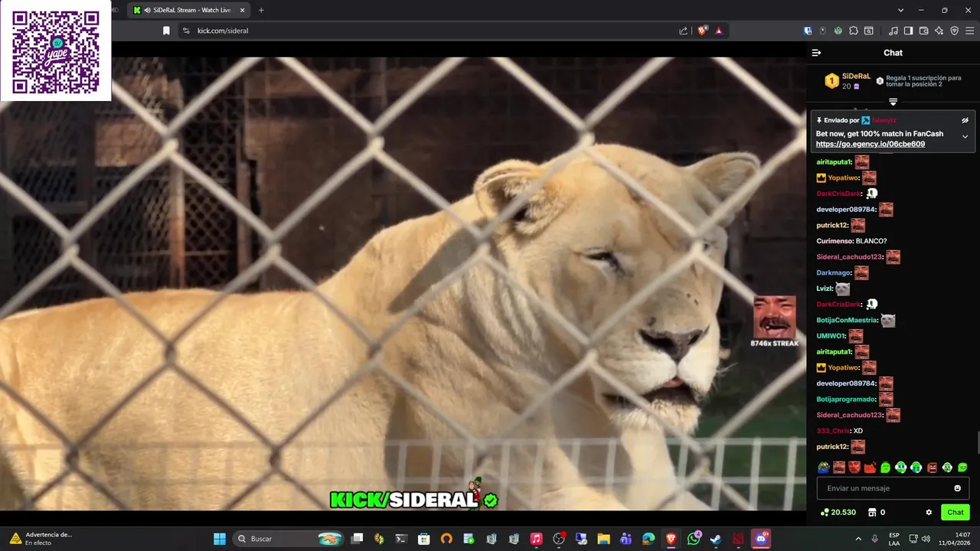The height and width of the screenshot is (551, 980).
Task: Open the go.egency.io link in the pinned message
Action: (870, 144)
